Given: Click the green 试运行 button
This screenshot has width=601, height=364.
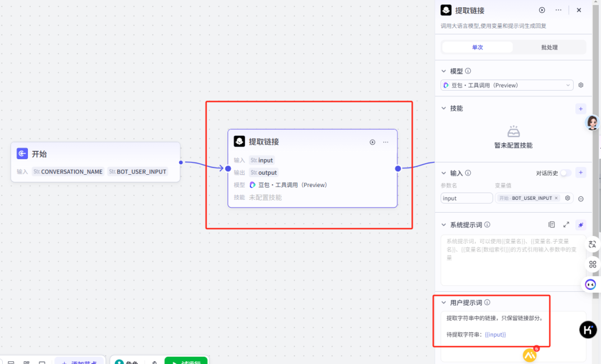Looking at the screenshot, I should coord(186,361).
